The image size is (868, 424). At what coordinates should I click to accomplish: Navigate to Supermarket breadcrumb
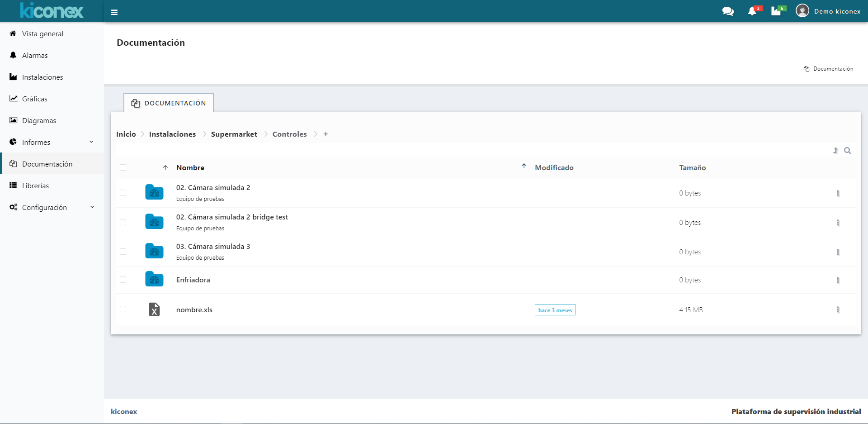pyautogui.click(x=234, y=134)
